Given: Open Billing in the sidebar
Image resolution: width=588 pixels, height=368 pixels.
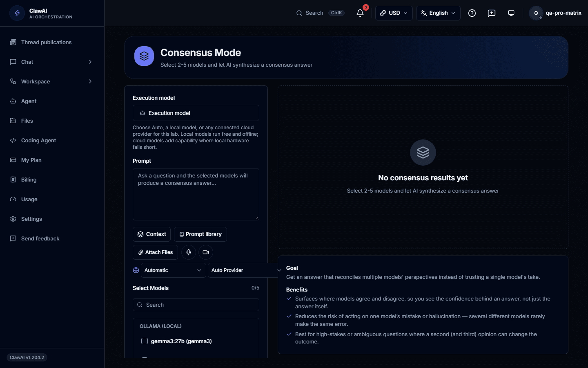Looking at the screenshot, I should pos(52,180).
